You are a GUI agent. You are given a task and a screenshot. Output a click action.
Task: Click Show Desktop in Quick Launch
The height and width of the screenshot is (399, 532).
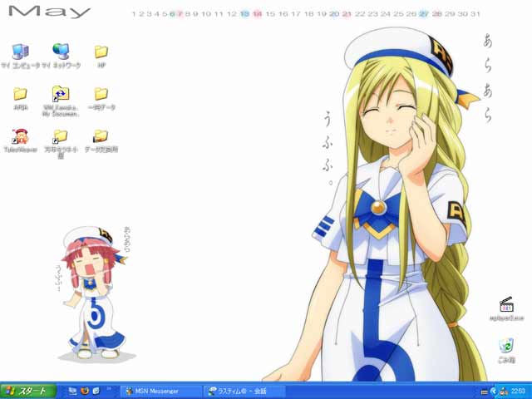[72, 392]
